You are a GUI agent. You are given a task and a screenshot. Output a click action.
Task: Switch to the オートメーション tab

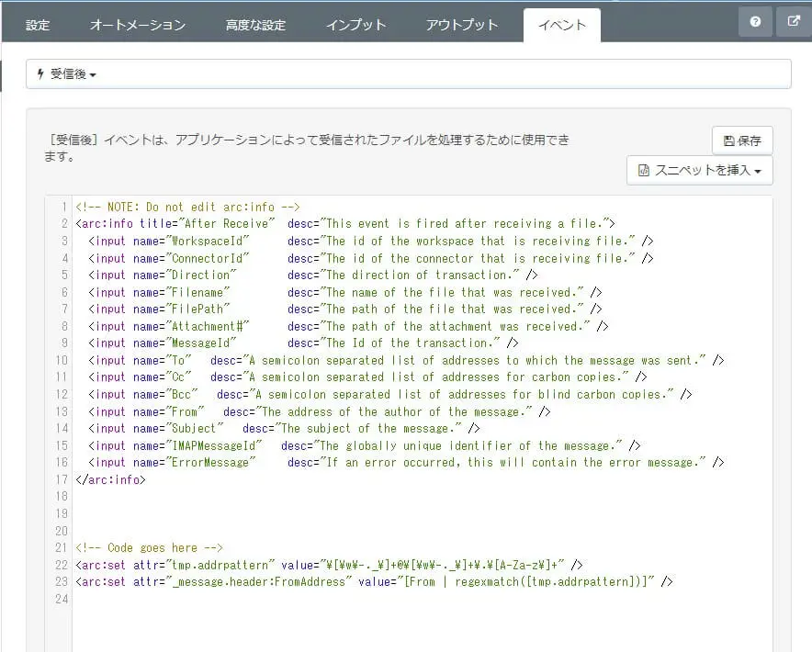[x=137, y=25]
